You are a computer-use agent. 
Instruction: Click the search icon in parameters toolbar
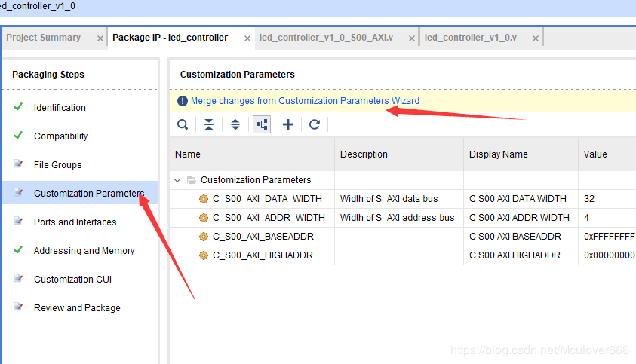(x=183, y=124)
